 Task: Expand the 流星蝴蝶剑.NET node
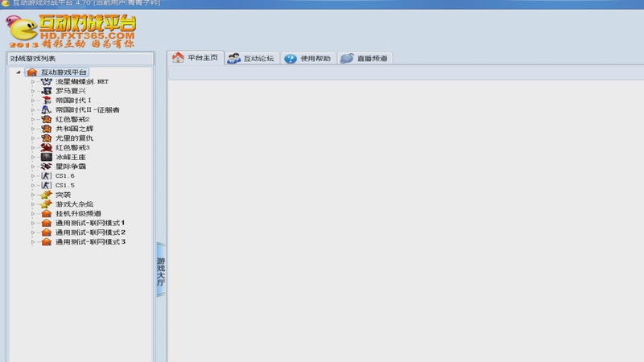click(33, 82)
